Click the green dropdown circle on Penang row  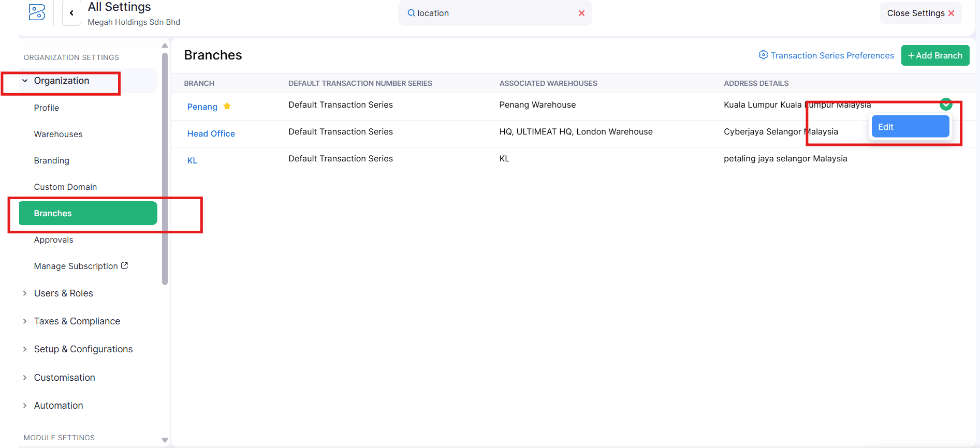(x=945, y=104)
